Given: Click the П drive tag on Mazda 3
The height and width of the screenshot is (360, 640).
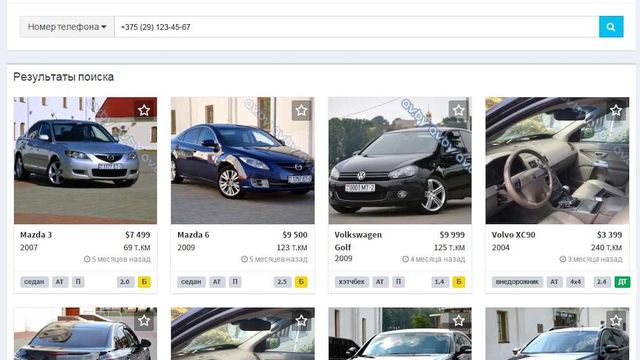Looking at the screenshot, I should coord(78,282).
